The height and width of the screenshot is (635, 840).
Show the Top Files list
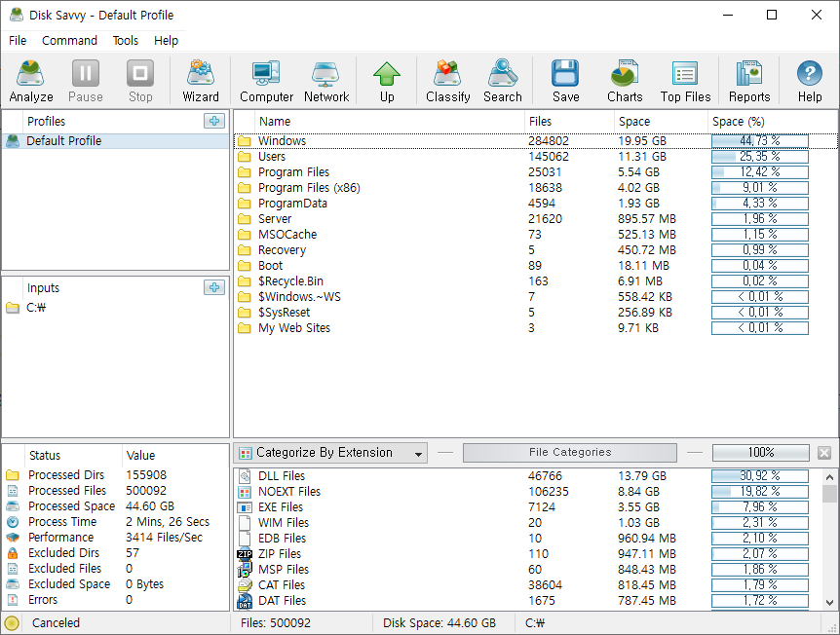tap(685, 81)
